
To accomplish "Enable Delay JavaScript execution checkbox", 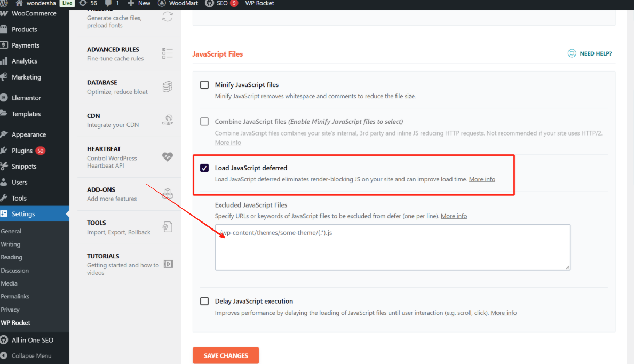I will coord(204,301).
